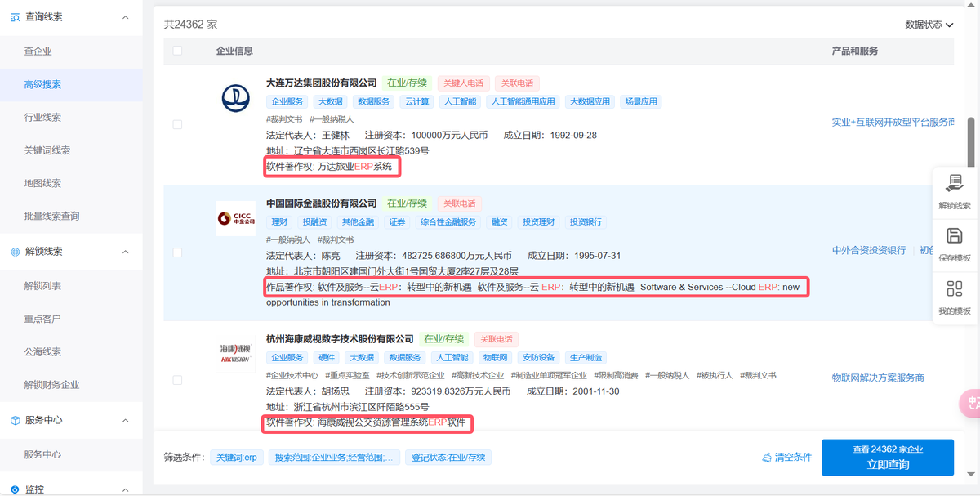Screen dimensions: 980x496
Task: Click the 投资银行 tag
Action: tap(586, 222)
